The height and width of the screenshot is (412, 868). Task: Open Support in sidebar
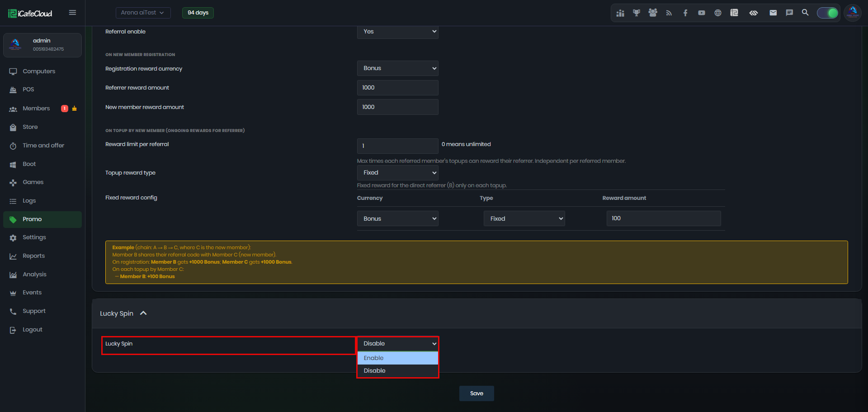(x=42, y=311)
